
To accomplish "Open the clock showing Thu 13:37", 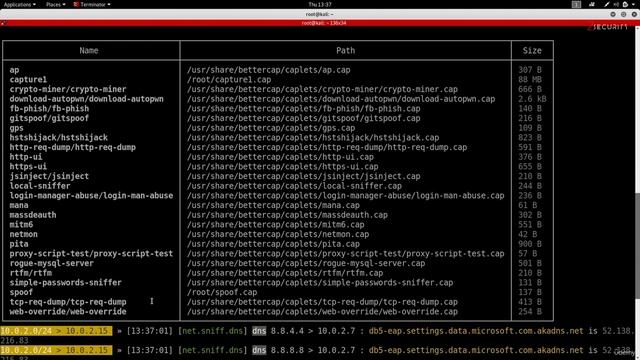I will point(320,4).
